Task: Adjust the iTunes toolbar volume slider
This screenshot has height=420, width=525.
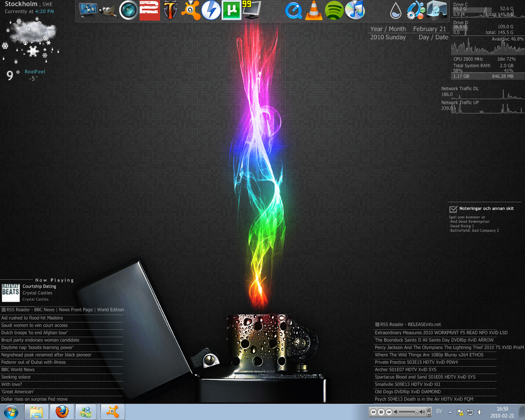Action: [x=408, y=412]
